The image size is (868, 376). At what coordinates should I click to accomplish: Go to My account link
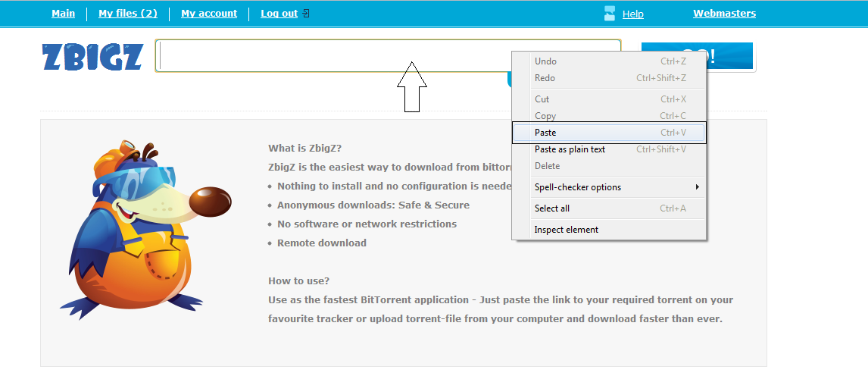click(x=209, y=14)
